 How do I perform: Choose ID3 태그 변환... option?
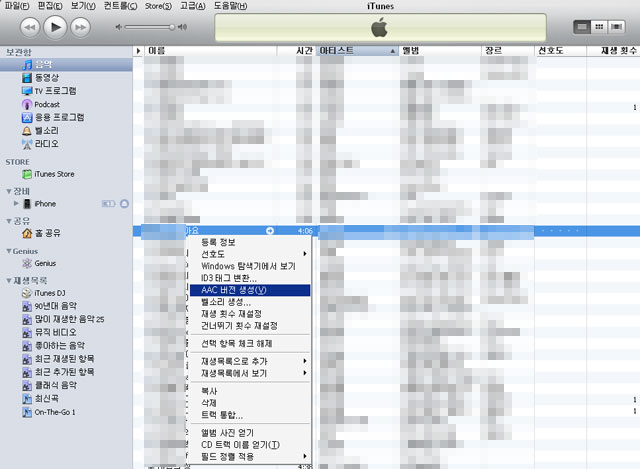point(250,278)
